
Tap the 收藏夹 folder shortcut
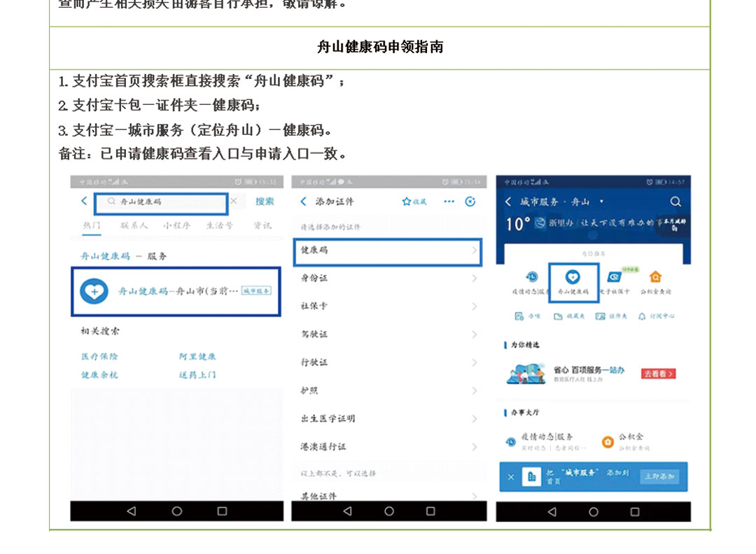click(x=569, y=316)
